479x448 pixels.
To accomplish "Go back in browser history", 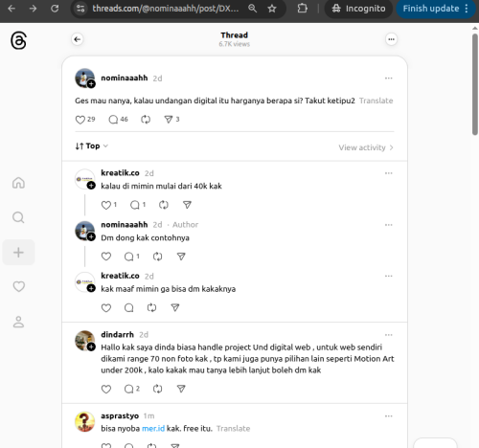I will coord(11,9).
